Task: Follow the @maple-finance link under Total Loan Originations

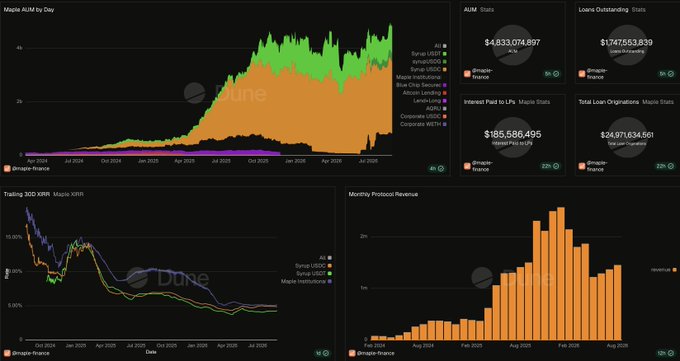Action: pyautogui.click(x=597, y=166)
